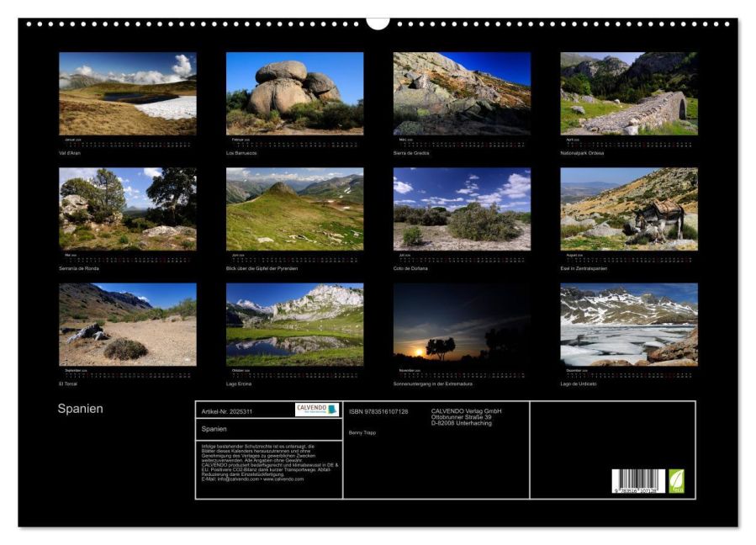
Task: Open the Pyrenees peaks June photo
Action: point(294,209)
